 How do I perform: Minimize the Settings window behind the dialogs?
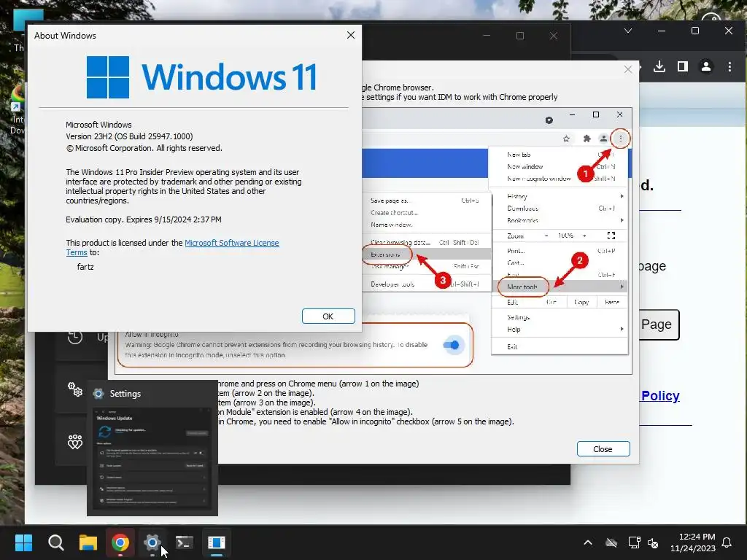pos(487,36)
